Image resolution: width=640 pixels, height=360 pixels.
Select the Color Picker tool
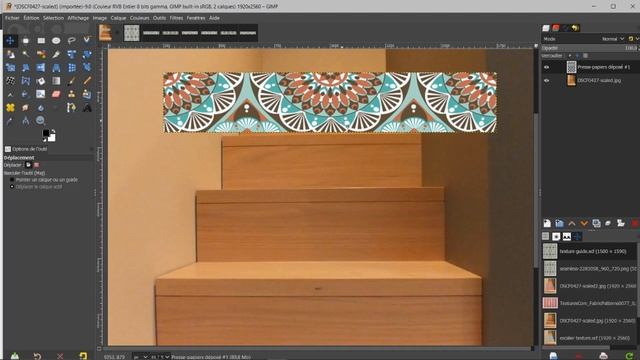tap(10, 121)
